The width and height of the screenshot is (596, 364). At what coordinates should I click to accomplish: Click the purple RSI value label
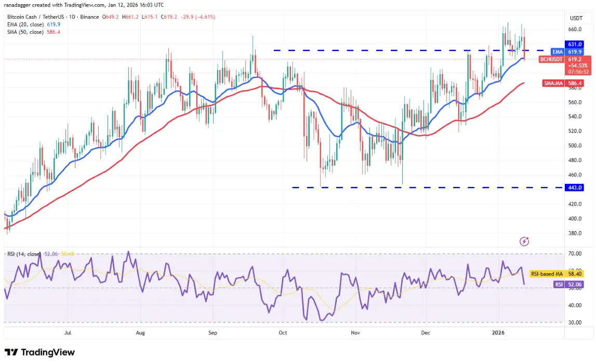[559, 284]
